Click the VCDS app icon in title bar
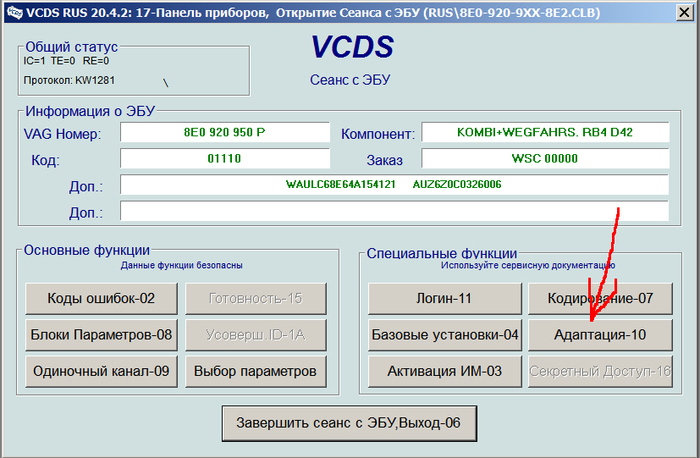 click(x=14, y=12)
